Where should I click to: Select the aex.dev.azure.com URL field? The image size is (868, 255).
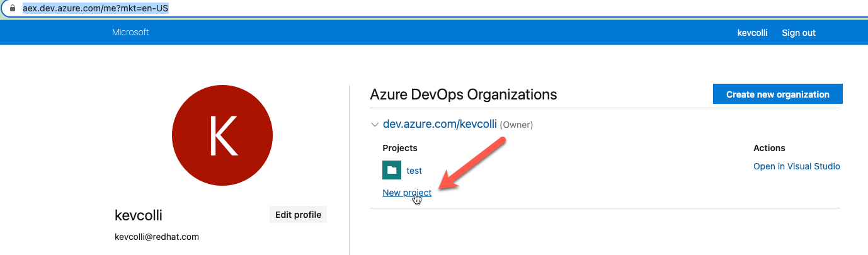95,9
